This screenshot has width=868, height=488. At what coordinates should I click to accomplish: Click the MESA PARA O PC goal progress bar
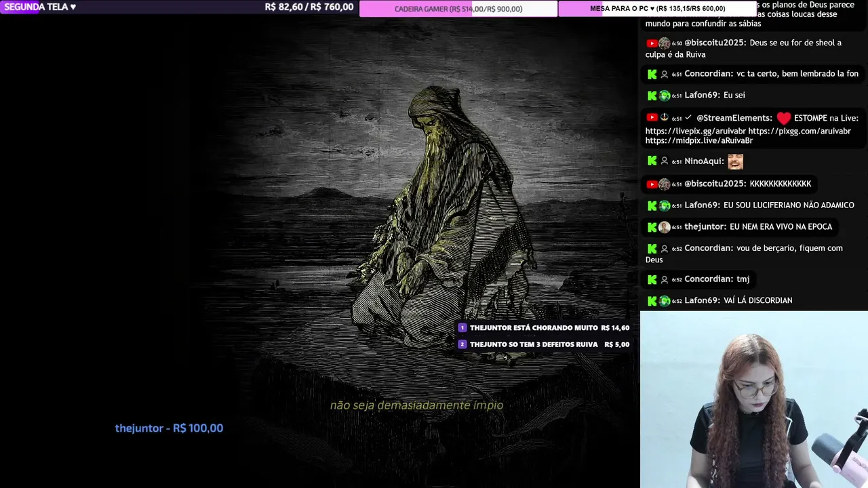(657, 9)
